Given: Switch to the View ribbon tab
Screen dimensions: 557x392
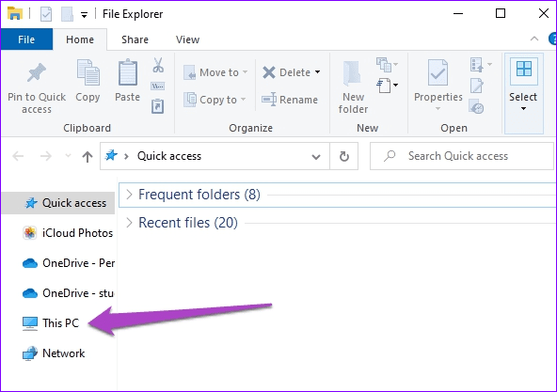Looking at the screenshot, I should click(x=187, y=39).
